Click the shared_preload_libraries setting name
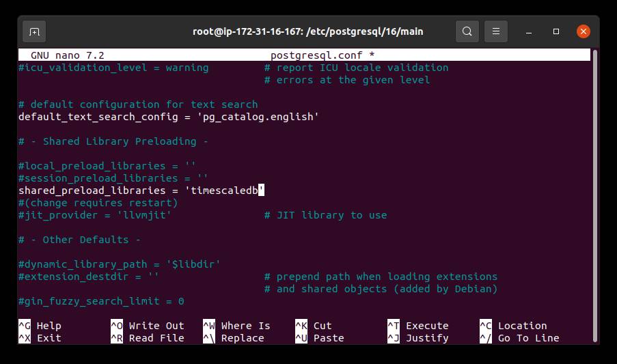617x364 pixels. coord(92,191)
